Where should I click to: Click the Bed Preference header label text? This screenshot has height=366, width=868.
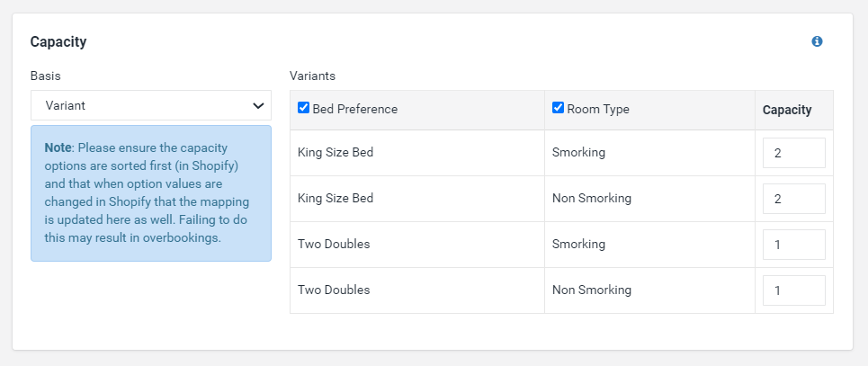[x=354, y=109]
